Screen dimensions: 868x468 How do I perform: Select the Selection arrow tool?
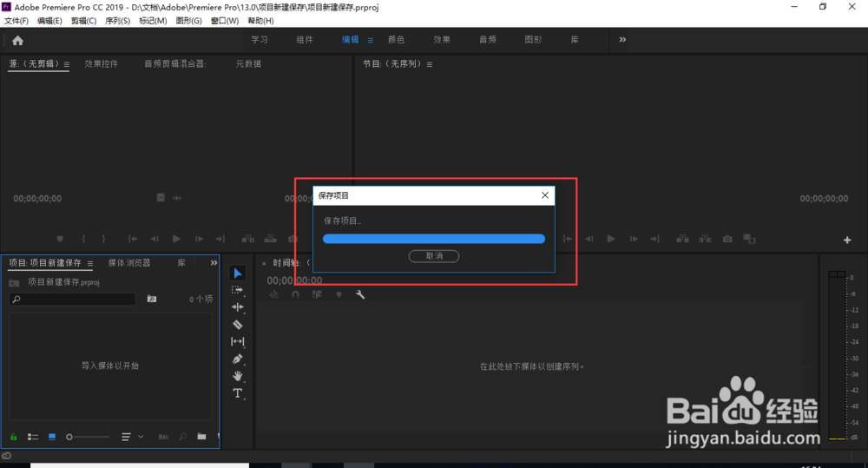(238, 273)
